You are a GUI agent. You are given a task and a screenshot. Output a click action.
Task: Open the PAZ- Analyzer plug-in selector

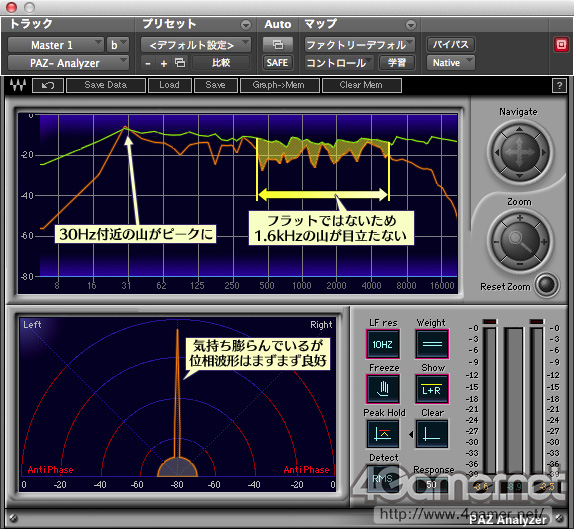(x=68, y=63)
